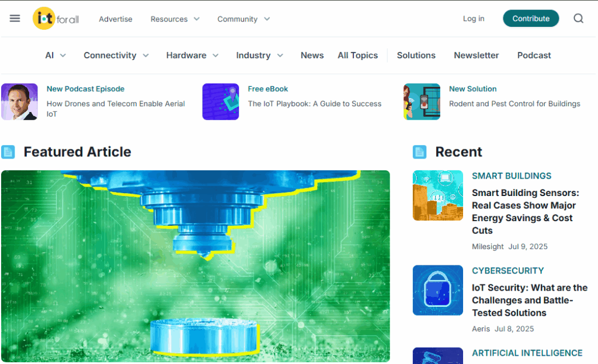Screen dimensions: 598x364
Task: Click the Contribute button
Action: pyautogui.click(x=531, y=18)
